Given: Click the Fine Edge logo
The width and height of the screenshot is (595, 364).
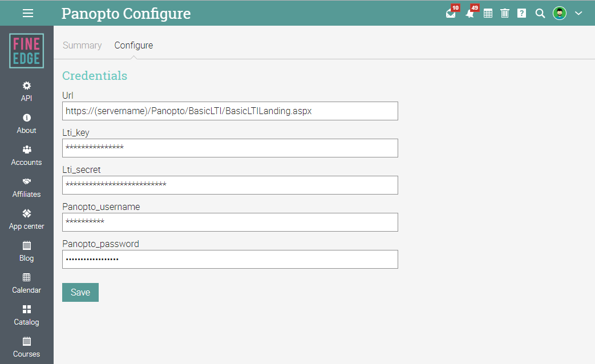Looking at the screenshot, I should point(27,51).
